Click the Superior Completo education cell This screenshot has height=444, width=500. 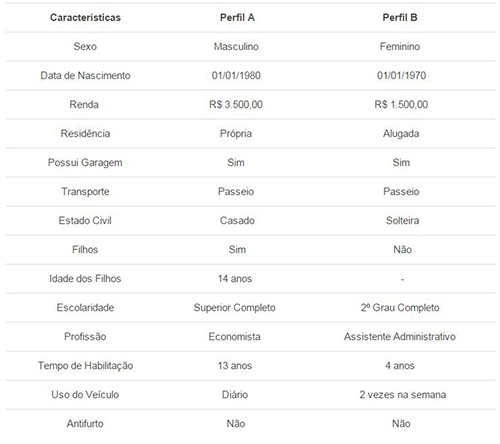click(x=234, y=307)
